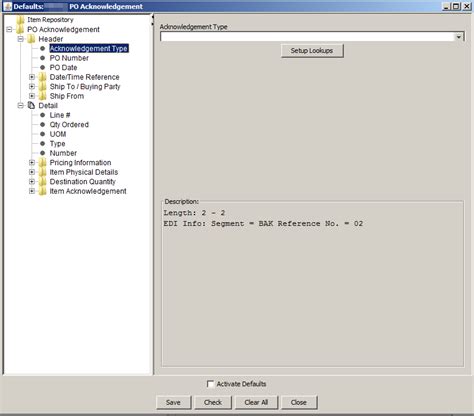
Task: Expand the Item Physical Details node
Action: pyautogui.click(x=32, y=172)
